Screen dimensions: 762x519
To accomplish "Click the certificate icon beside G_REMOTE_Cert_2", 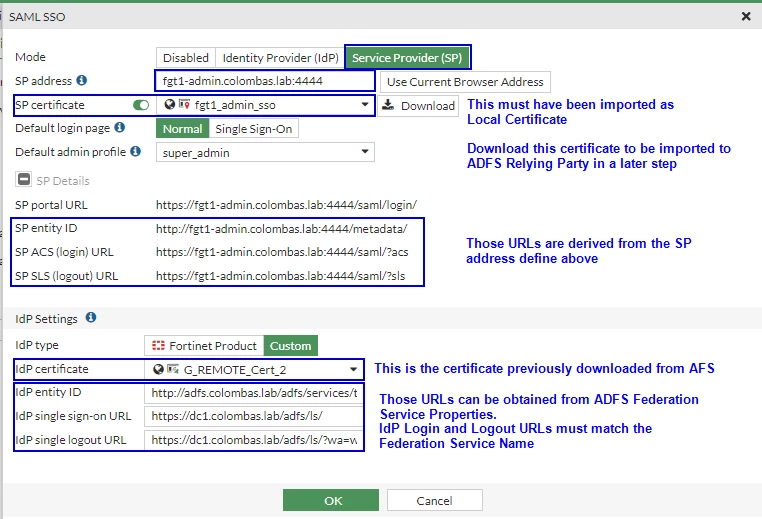I will [173, 369].
